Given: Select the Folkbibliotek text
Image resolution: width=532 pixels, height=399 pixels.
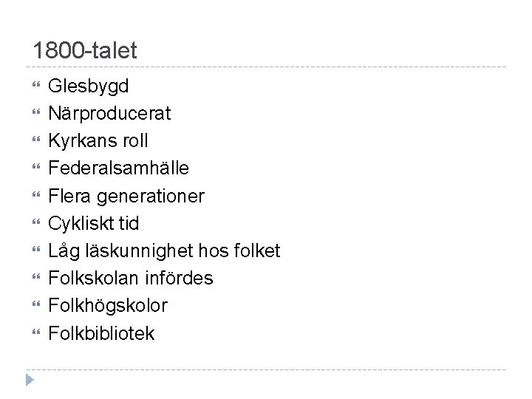Looking at the screenshot, I should click(101, 334).
